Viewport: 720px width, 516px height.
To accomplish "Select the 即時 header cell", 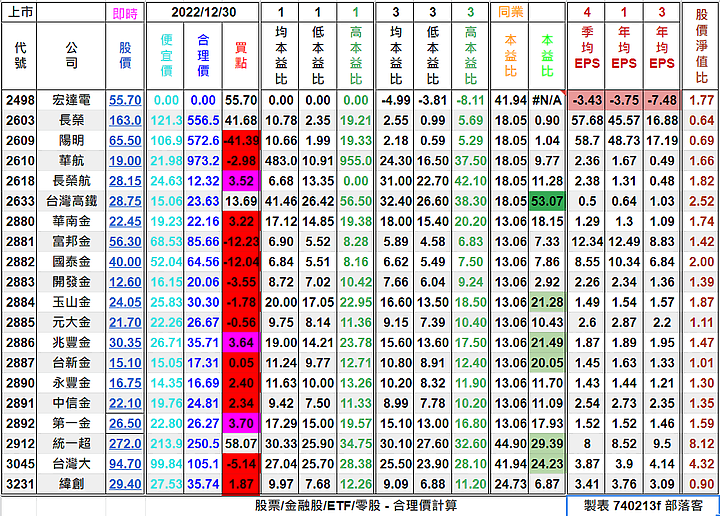I will click(125, 13).
